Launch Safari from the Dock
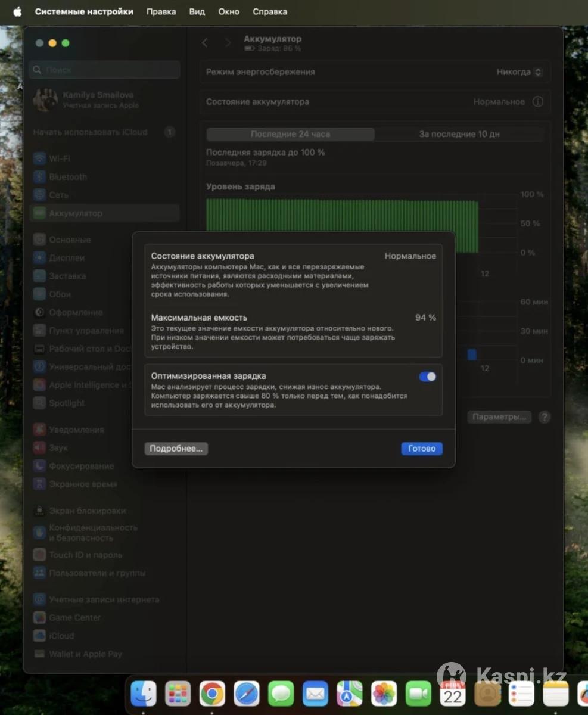The height and width of the screenshot is (715, 588). pyautogui.click(x=247, y=694)
